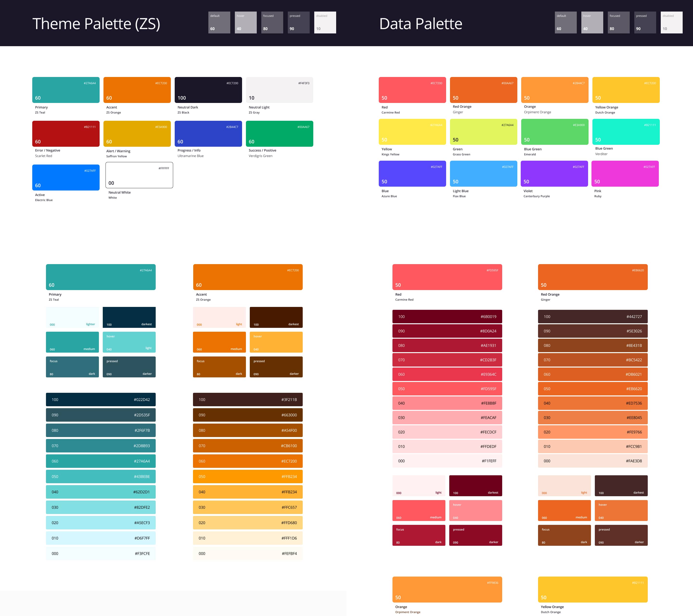Viewport: 693px width, 616px height.
Task: Click the red 100 row #6B0019
Action: click(447, 317)
